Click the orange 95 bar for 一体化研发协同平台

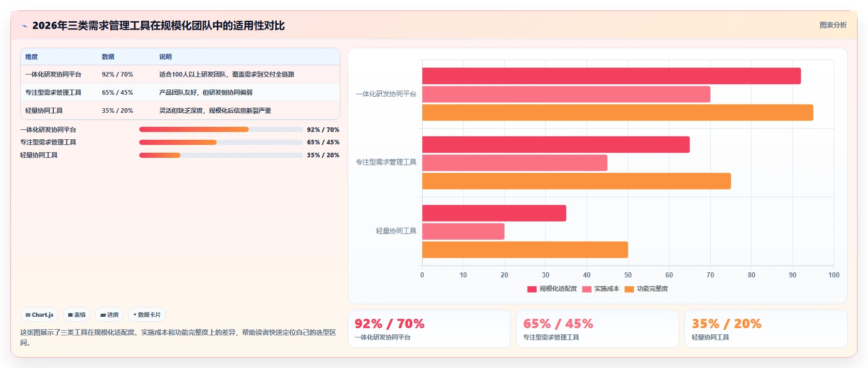tap(618, 113)
